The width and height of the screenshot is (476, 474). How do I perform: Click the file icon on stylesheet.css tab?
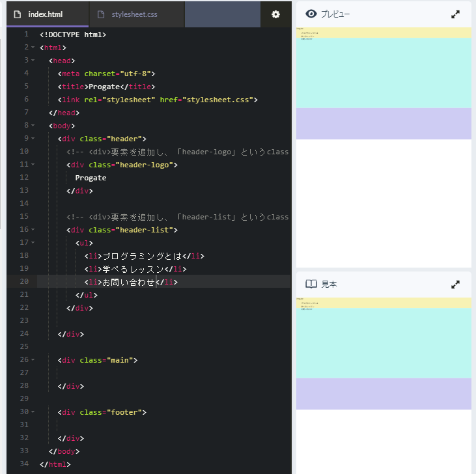tap(101, 14)
